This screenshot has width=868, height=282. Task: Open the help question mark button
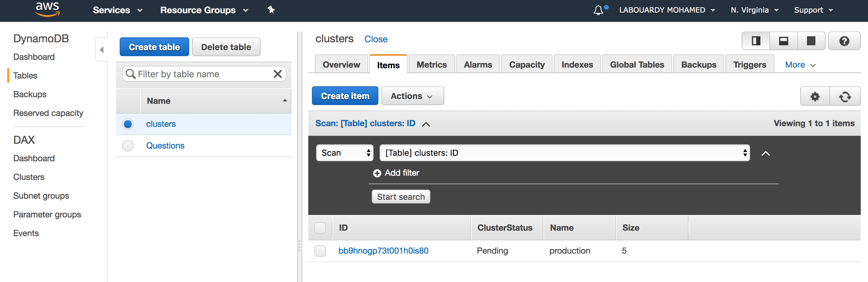tap(844, 41)
